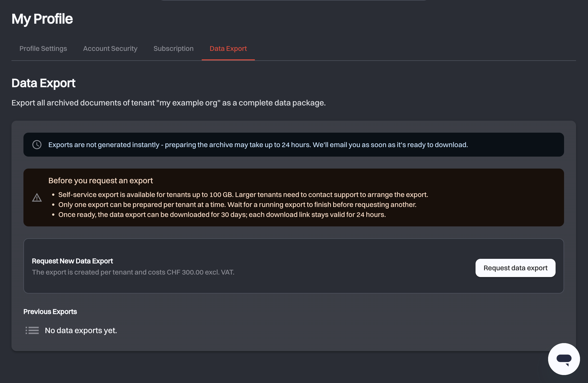588x383 pixels.
Task: Click the notice about exports taking 24 hours
Action: (258, 145)
